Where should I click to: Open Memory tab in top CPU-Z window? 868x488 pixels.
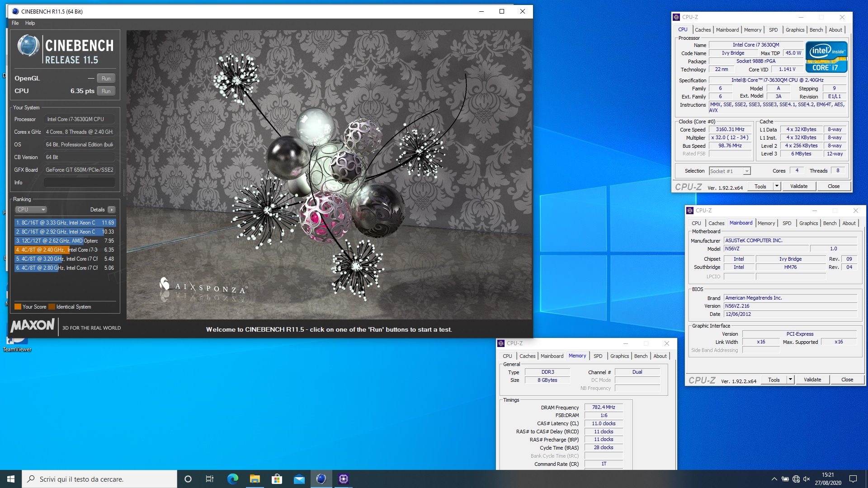[752, 30]
